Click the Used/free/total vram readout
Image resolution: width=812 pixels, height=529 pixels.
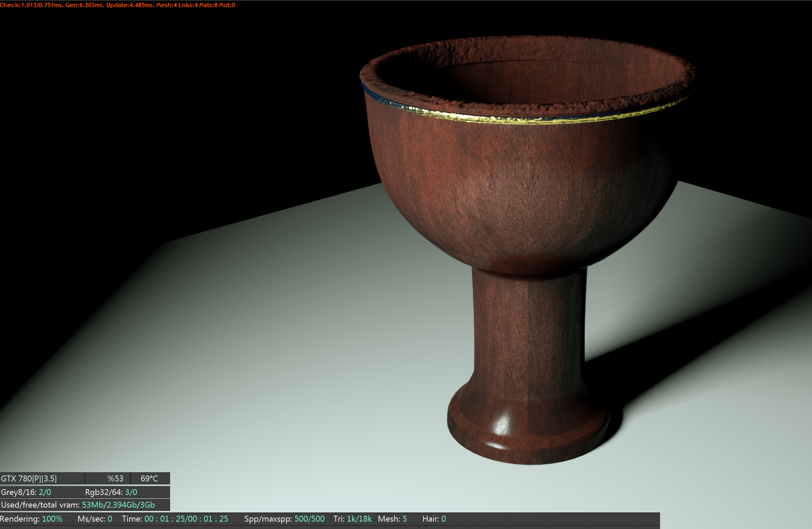78,505
